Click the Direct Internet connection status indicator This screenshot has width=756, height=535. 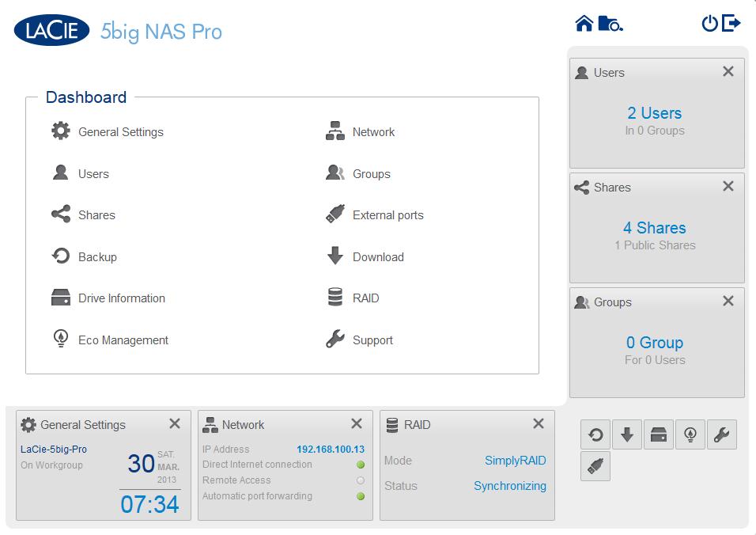tap(360, 465)
